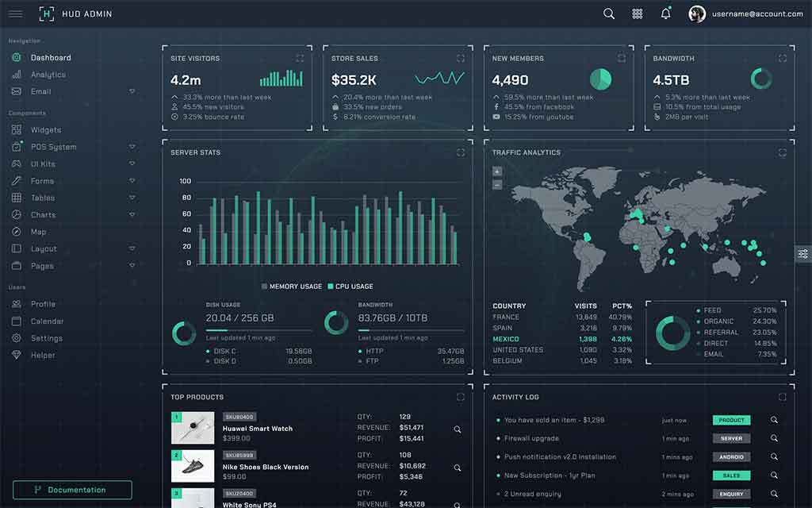
Task: Click the magnifier next to Huawei Smart Watch
Action: click(x=457, y=429)
